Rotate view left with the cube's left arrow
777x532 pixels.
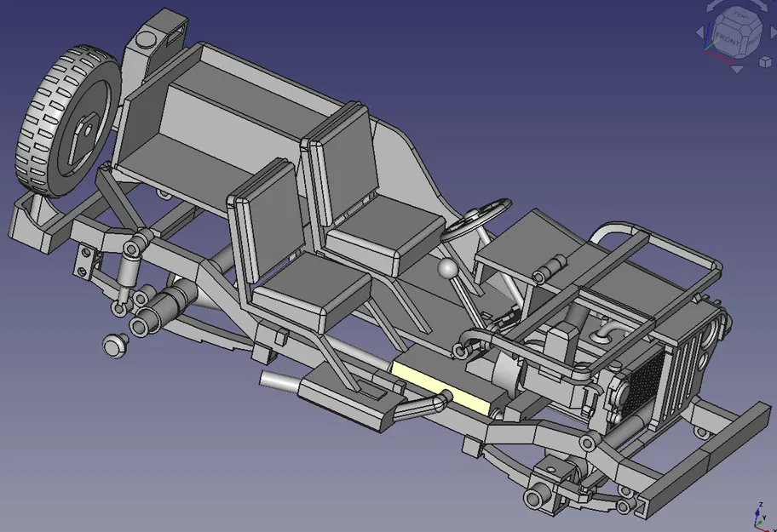[x=700, y=32]
